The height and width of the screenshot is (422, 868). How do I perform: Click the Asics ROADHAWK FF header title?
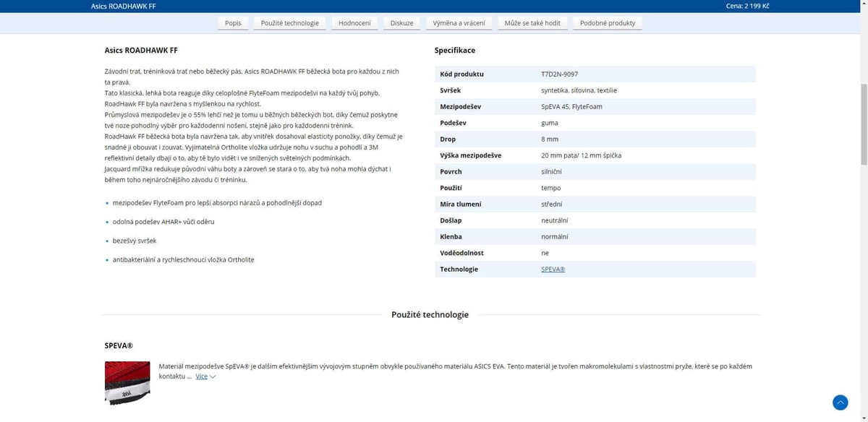point(123,7)
